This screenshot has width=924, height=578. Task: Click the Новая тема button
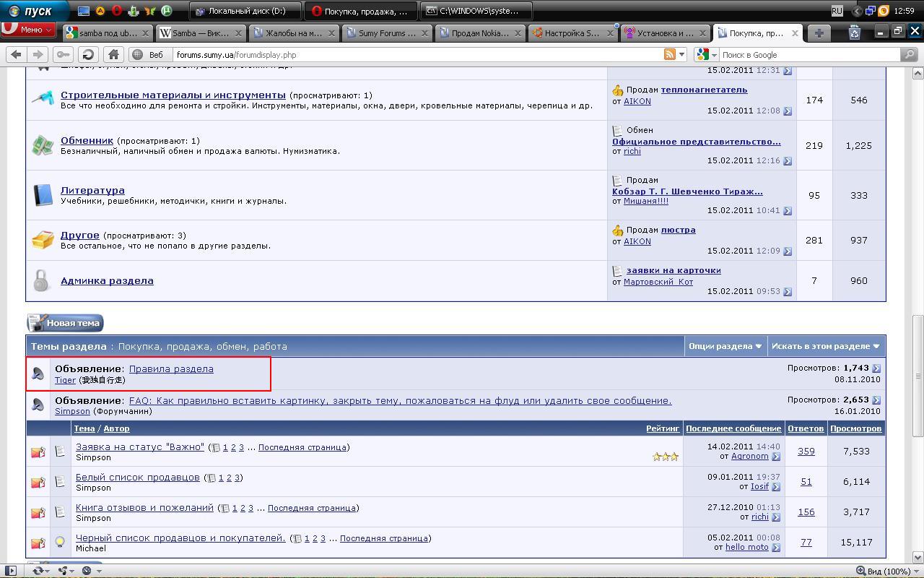coord(66,323)
